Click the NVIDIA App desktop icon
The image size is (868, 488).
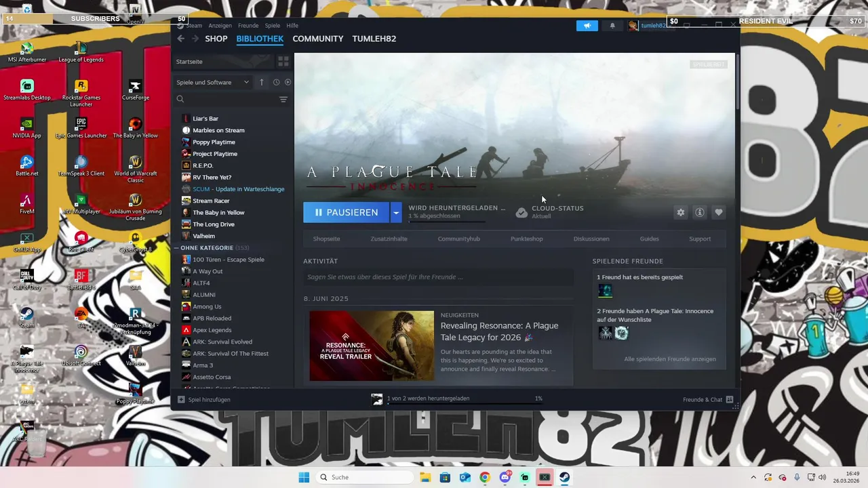pyautogui.click(x=27, y=127)
